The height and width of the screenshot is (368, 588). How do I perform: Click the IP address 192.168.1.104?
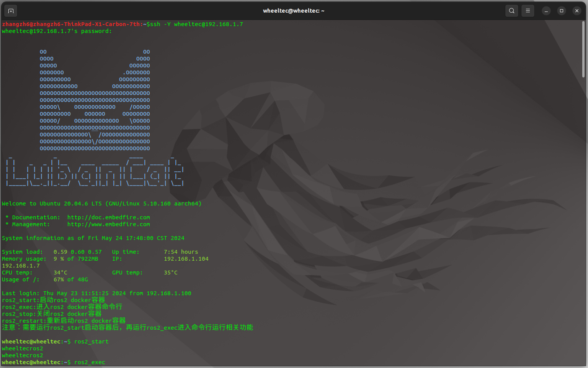[x=186, y=259]
